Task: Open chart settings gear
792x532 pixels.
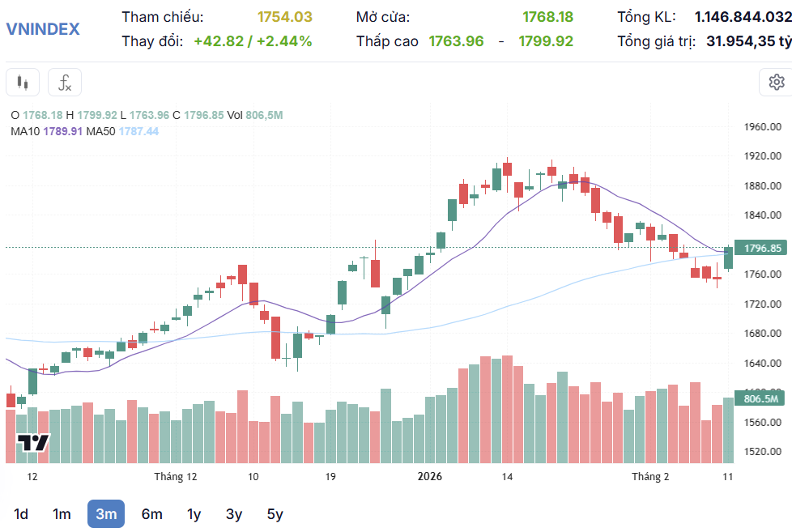Action: [x=776, y=82]
